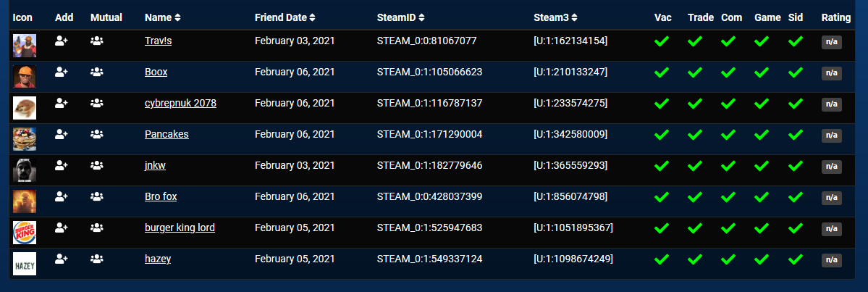The width and height of the screenshot is (868, 292).
Task: Click add friend icon for Trav!s
Action: tap(62, 41)
